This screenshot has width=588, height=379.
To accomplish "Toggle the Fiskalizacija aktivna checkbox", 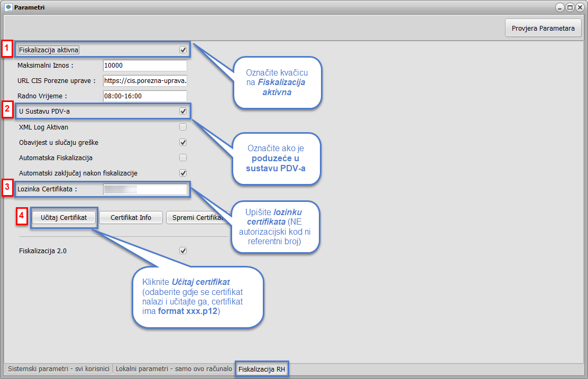I will 183,50.
